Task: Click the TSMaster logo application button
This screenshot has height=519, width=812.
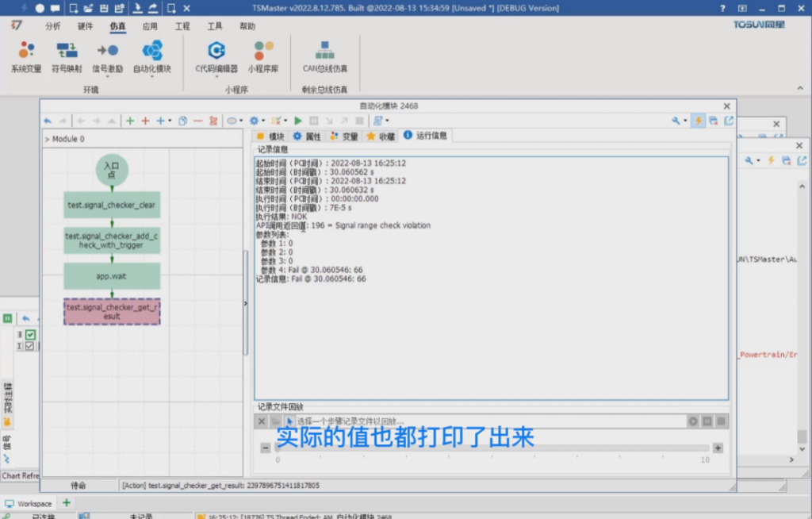Action: (17, 25)
